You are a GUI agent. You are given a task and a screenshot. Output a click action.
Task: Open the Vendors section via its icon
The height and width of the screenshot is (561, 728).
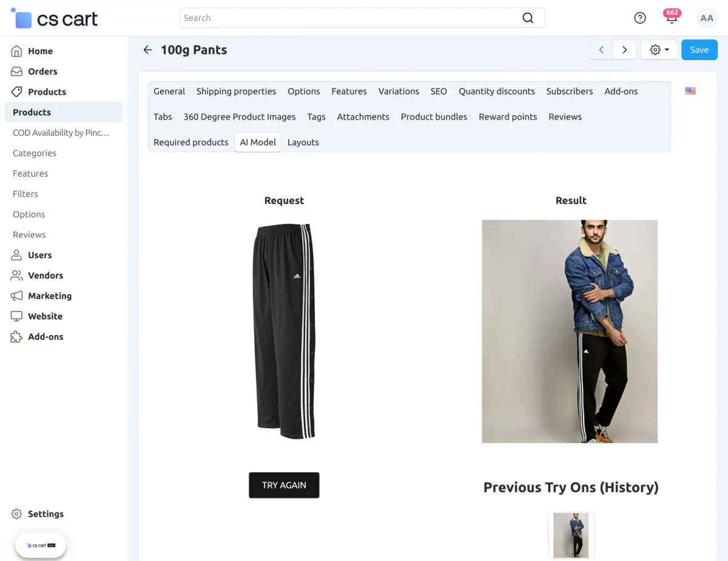[18, 275]
